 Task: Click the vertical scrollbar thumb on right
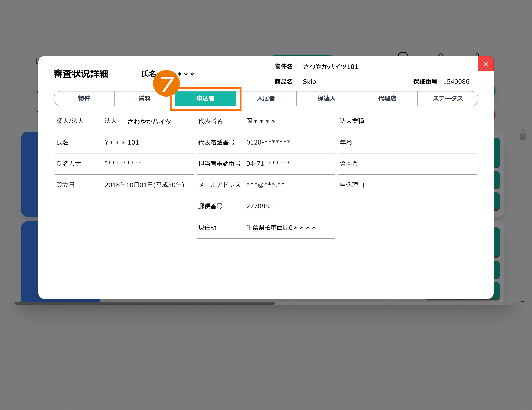pos(522,137)
